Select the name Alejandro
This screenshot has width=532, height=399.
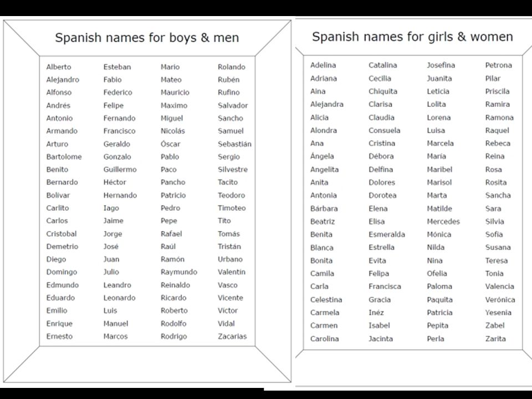click(x=63, y=80)
